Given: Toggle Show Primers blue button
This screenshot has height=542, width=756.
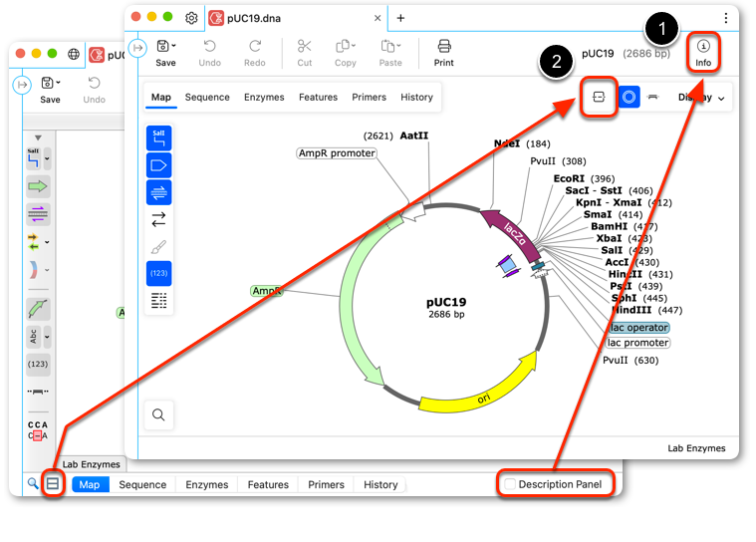Looking at the screenshot, I should click(x=158, y=192).
